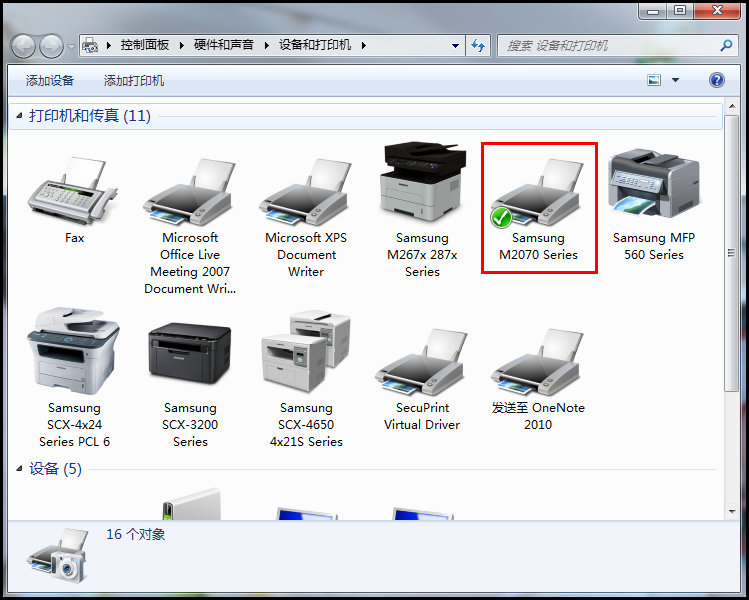Click the 添加打印机 toolbar button
749x600 pixels.
pyautogui.click(x=134, y=81)
